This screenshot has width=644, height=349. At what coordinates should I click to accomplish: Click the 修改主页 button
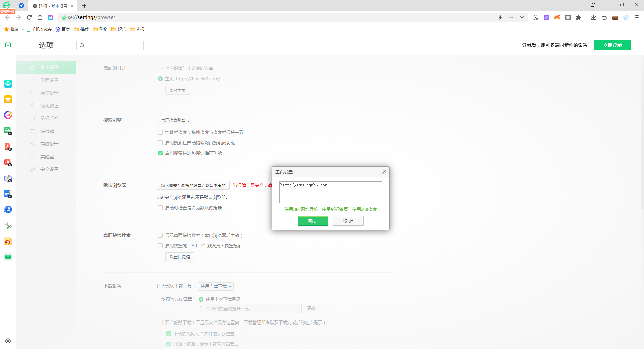[x=177, y=90]
